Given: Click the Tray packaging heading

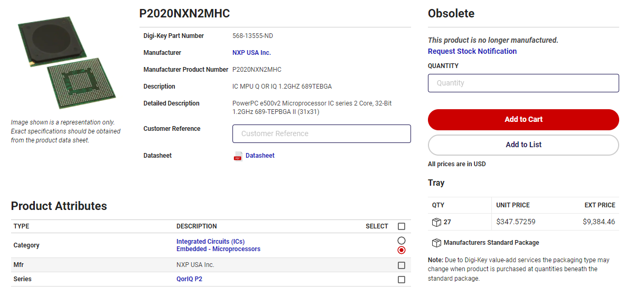Looking at the screenshot, I should 436,183.
